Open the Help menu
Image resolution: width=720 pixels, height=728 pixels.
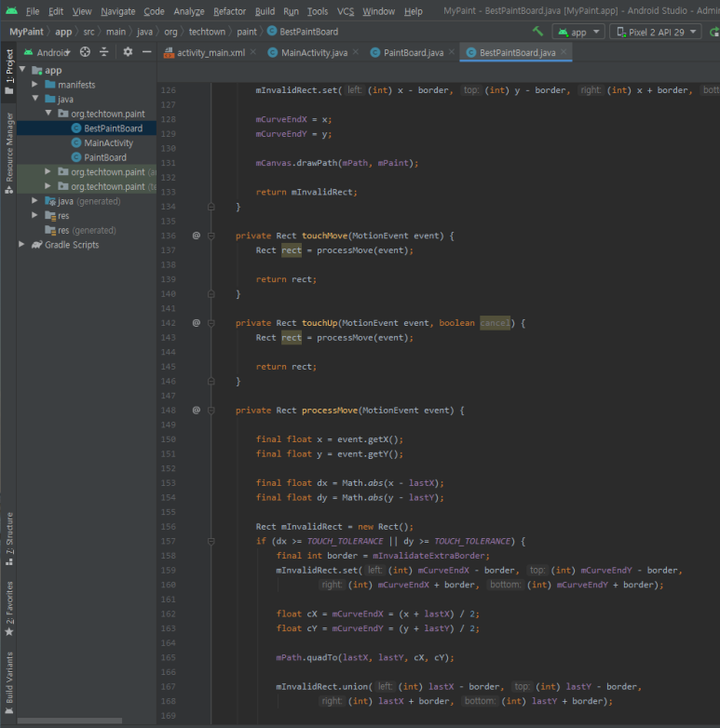click(413, 11)
